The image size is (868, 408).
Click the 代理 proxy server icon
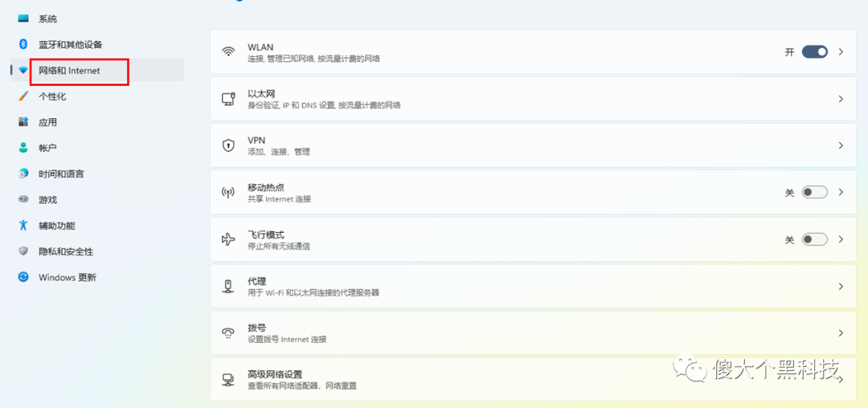point(228,287)
